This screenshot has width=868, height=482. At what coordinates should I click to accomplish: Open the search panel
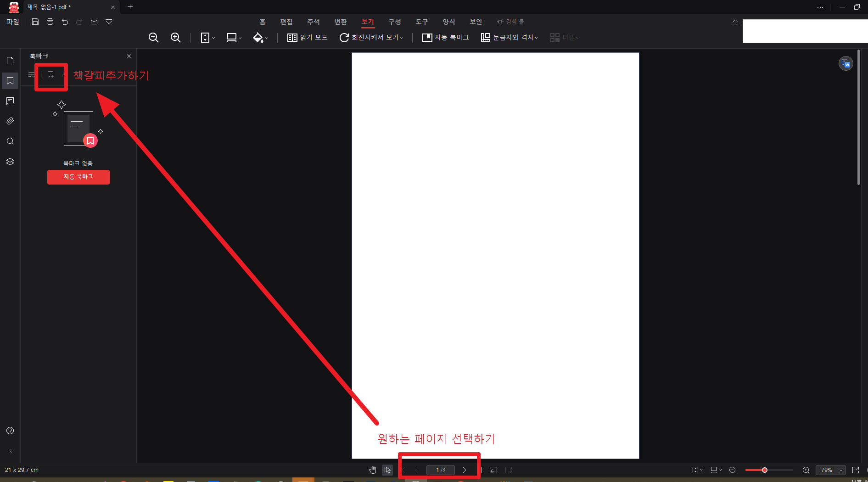click(10, 141)
